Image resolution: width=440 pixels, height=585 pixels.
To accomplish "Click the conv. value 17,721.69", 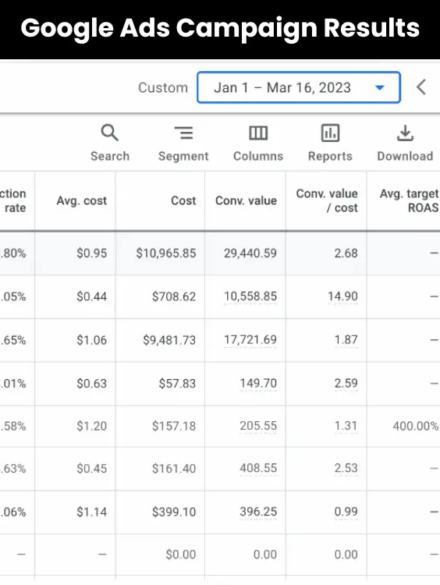I will click(250, 340).
